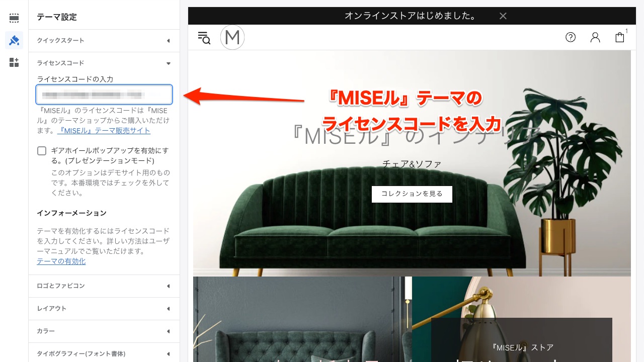Focus the ライセンスコードの入力 field

pyautogui.click(x=104, y=95)
